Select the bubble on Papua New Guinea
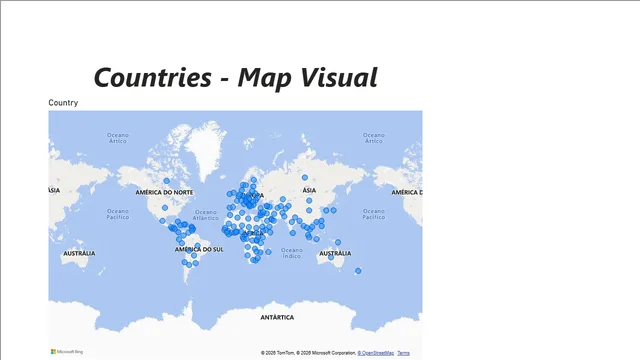Image resolution: width=640 pixels, height=360 pixels. (x=338, y=242)
